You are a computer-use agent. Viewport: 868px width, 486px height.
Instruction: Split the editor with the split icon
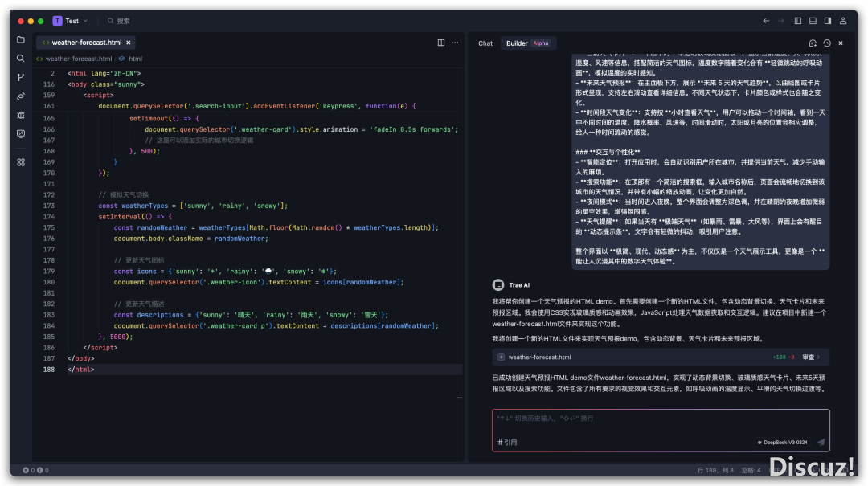click(x=441, y=43)
